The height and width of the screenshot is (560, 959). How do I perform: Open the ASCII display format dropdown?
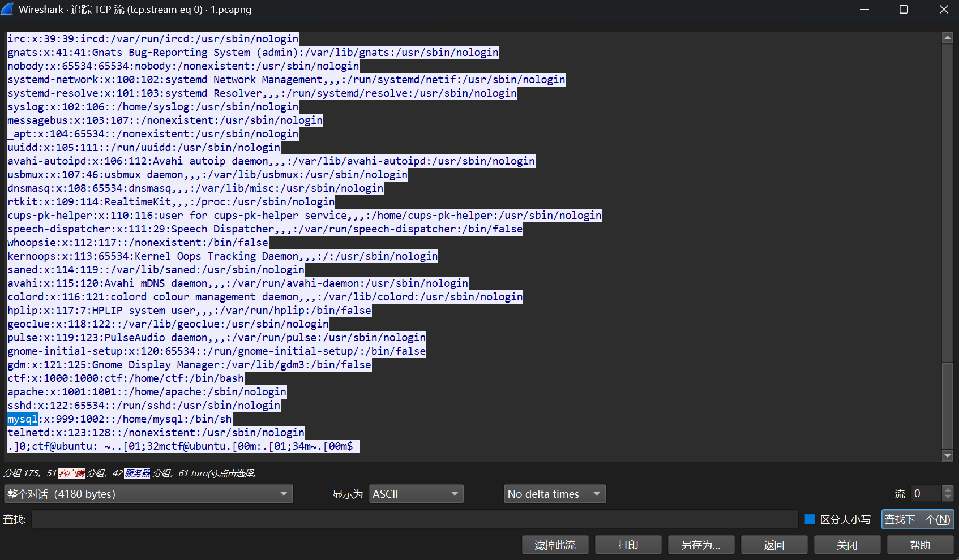tap(416, 494)
